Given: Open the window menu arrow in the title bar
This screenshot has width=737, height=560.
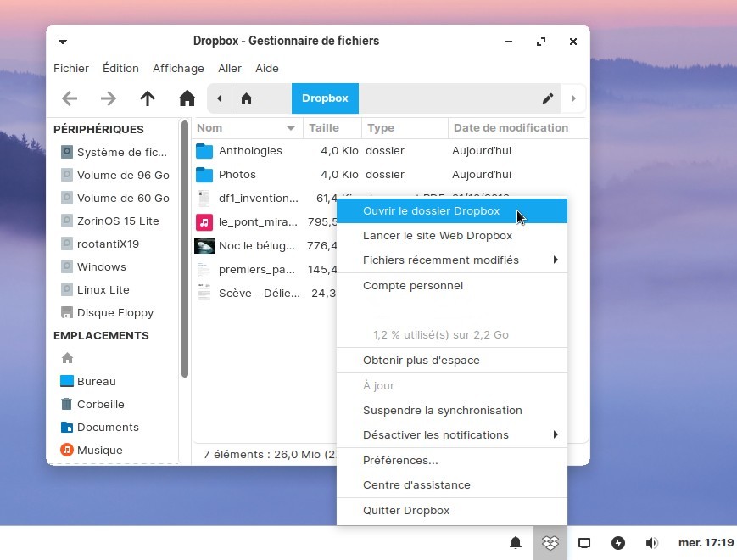Looking at the screenshot, I should click(63, 42).
